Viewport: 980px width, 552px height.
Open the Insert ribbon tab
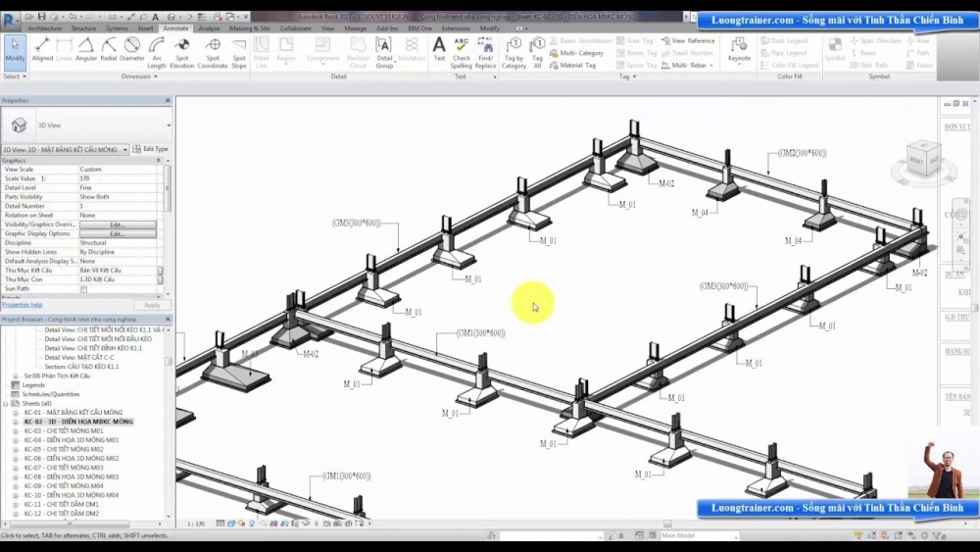click(145, 28)
